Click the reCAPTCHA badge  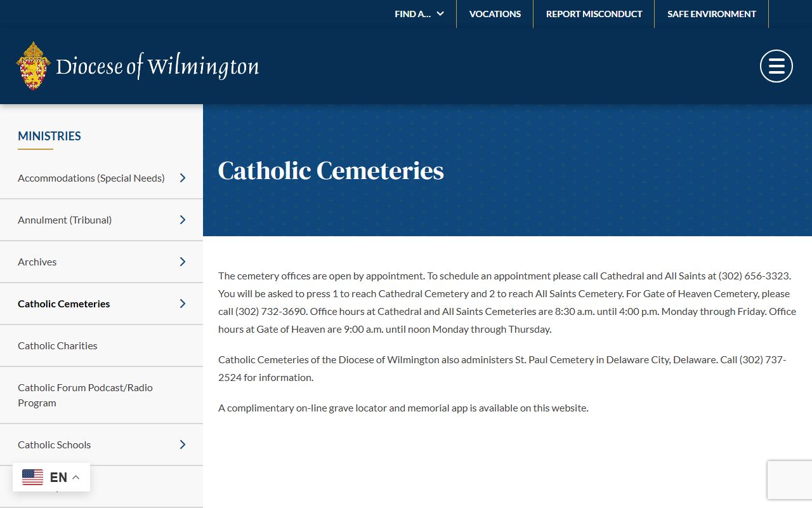pos(790,480)
